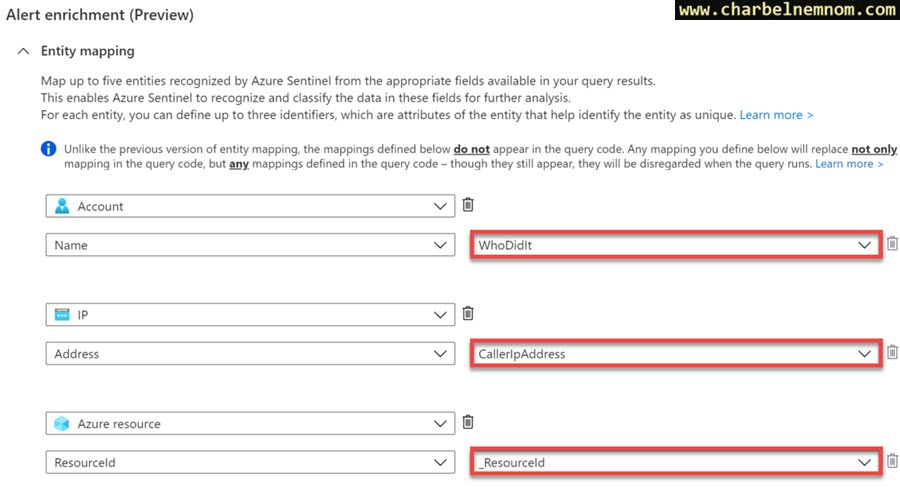Click the Azure resource cube icon

(x=62, y=423)
